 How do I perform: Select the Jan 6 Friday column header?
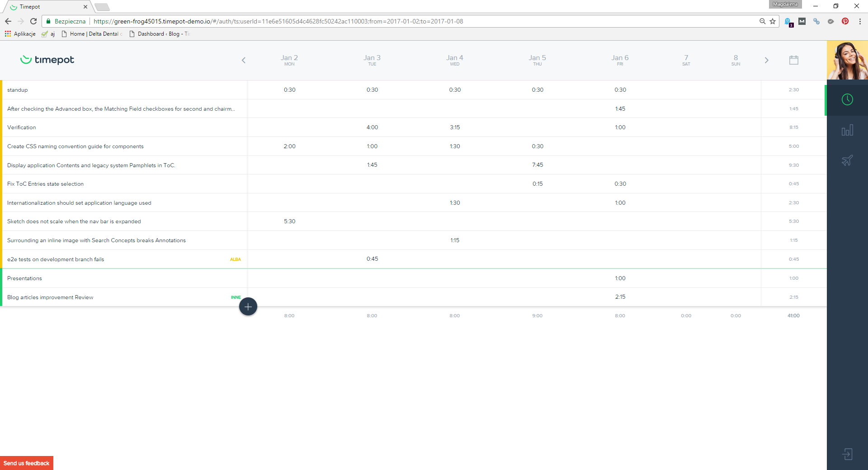(x=620, y=60)
